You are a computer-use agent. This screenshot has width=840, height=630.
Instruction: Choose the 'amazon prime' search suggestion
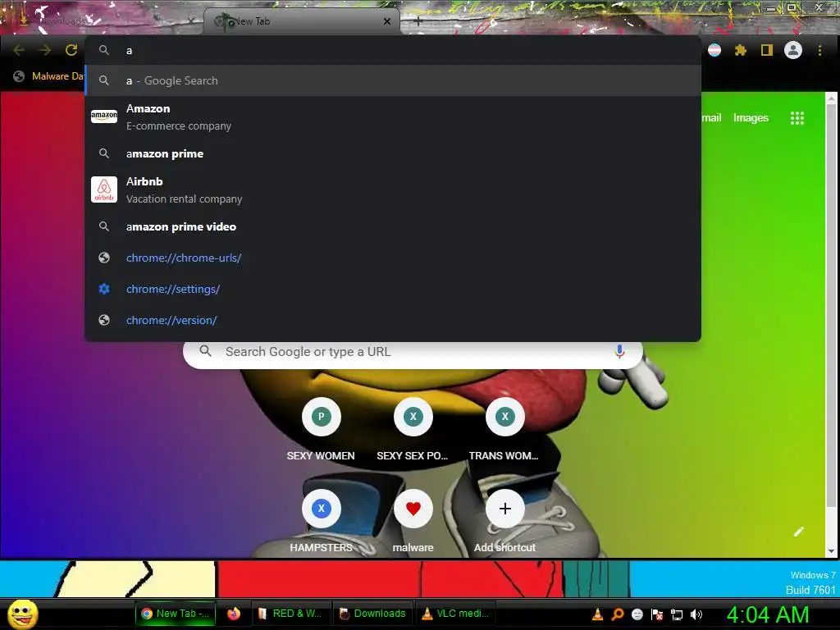click(x=393, y=153)
